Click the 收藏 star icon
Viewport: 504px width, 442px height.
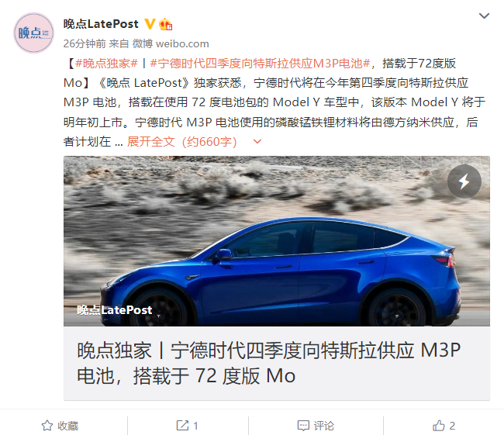coord(47,426)
